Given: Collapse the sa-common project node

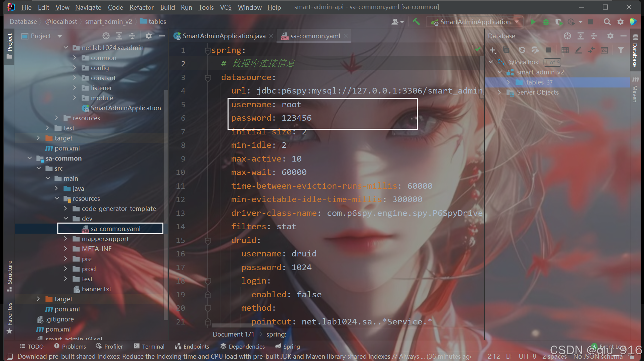Looking at the screenshot, I should [x=30, y=158].
